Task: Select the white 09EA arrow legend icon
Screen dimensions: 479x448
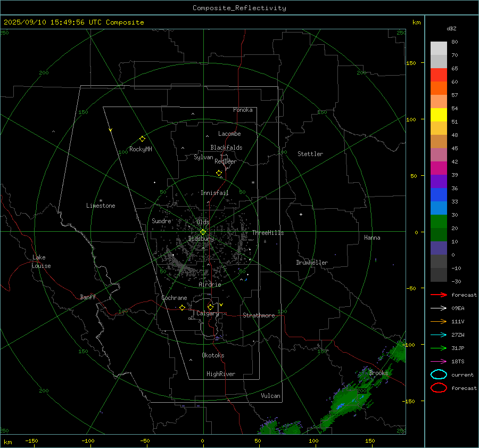Action: click(439, 308)
